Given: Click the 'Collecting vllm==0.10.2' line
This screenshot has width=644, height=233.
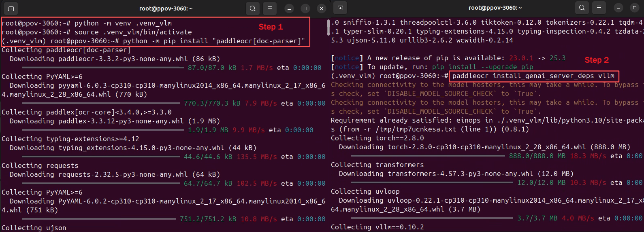Looking at the screenshot, I should 377,227.
